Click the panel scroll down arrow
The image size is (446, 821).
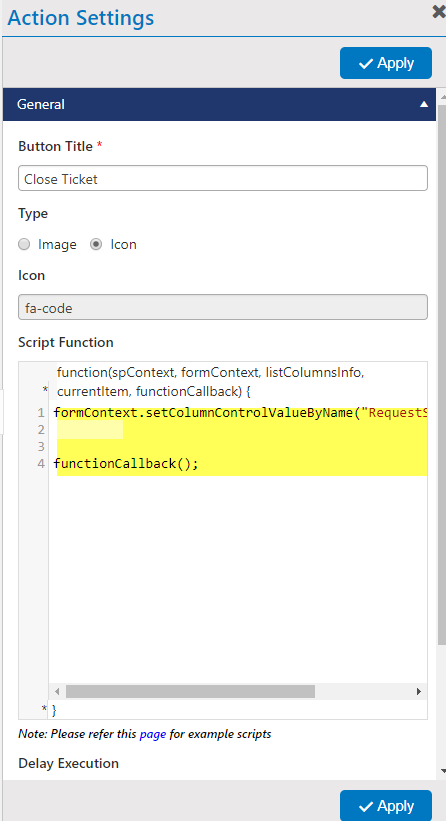[443, 771]
